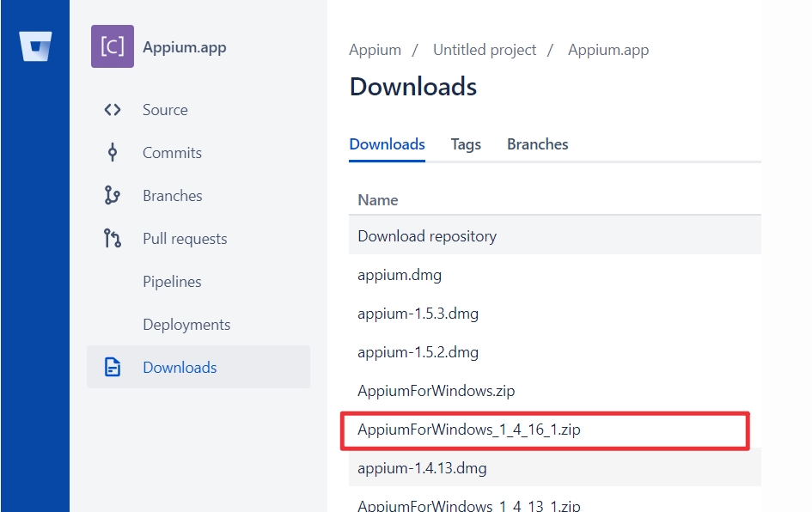Switch to the Downloads tab
The height and width of the screenshot is (512, 812).
click(x=387, y=144)
